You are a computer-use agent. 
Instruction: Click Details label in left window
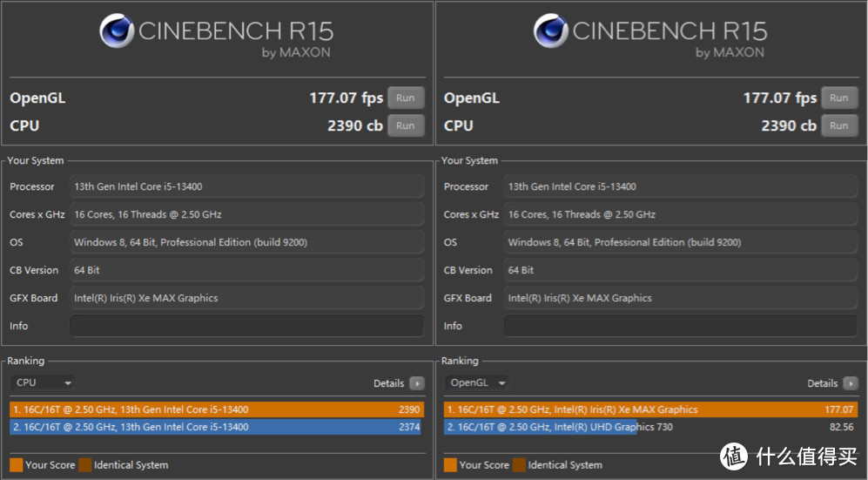388,383
